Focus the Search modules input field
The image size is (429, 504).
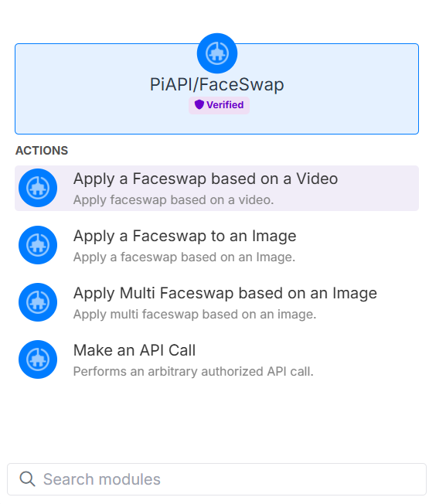[x=216, y=479]
